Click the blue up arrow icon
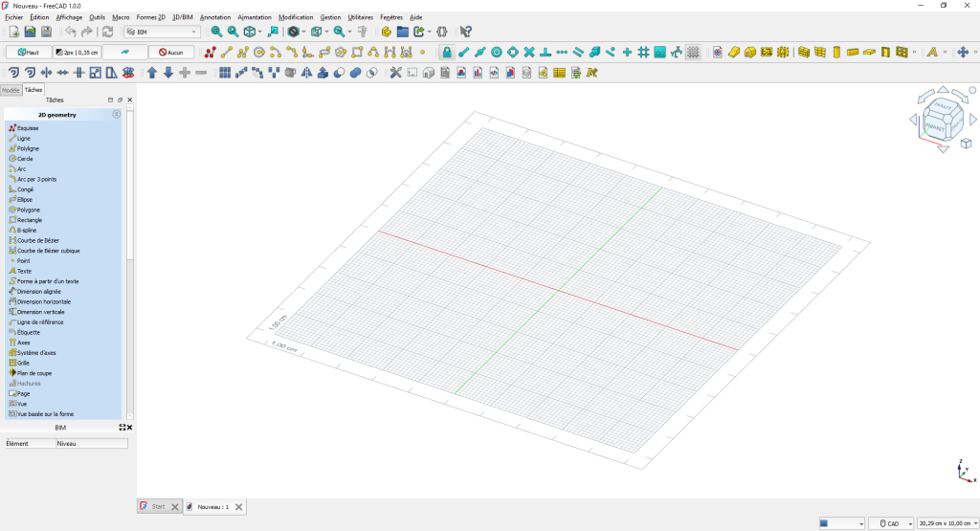This screenshot has height=531, width=980. 152,73
